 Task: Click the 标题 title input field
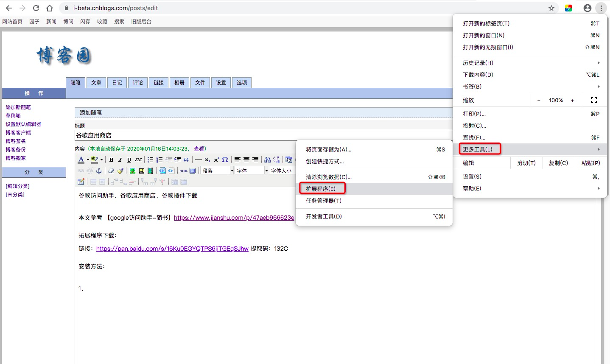coord(263,135)
